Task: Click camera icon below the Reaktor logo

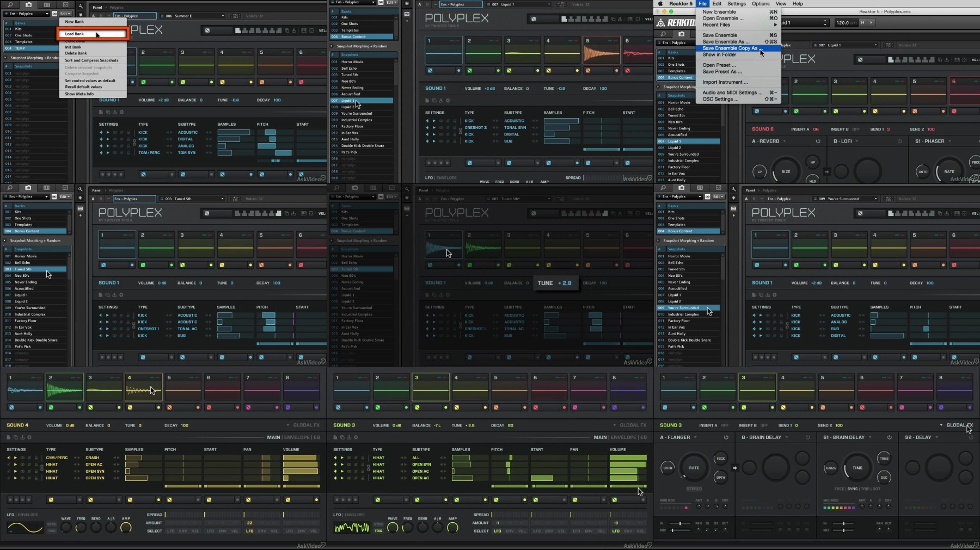Action: 681,34
